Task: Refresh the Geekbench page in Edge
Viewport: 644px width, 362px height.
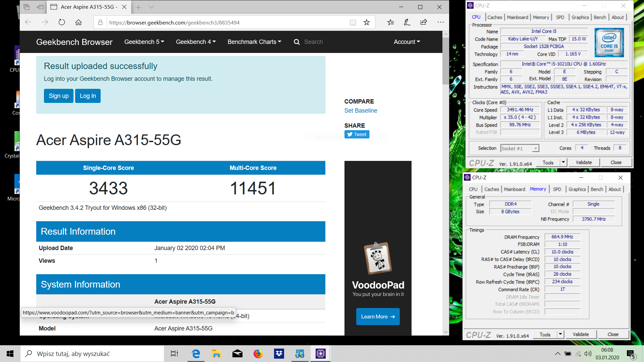Action: pos(62,22)
